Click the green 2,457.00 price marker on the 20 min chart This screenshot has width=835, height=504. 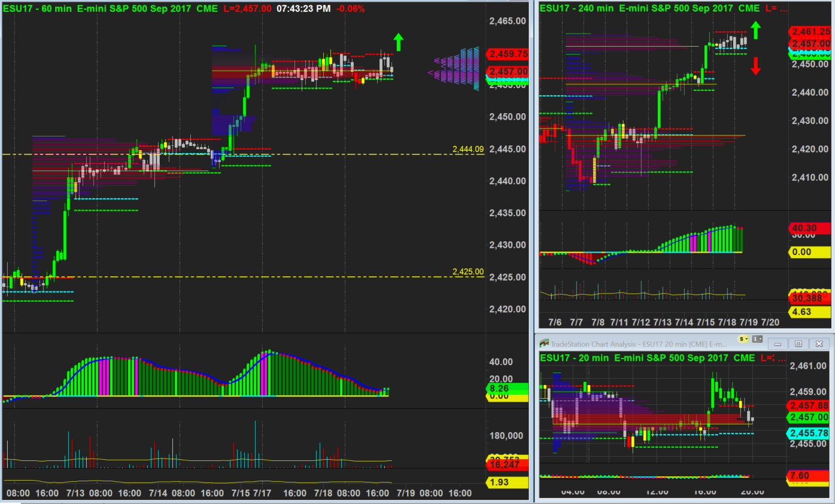(807, 418)
